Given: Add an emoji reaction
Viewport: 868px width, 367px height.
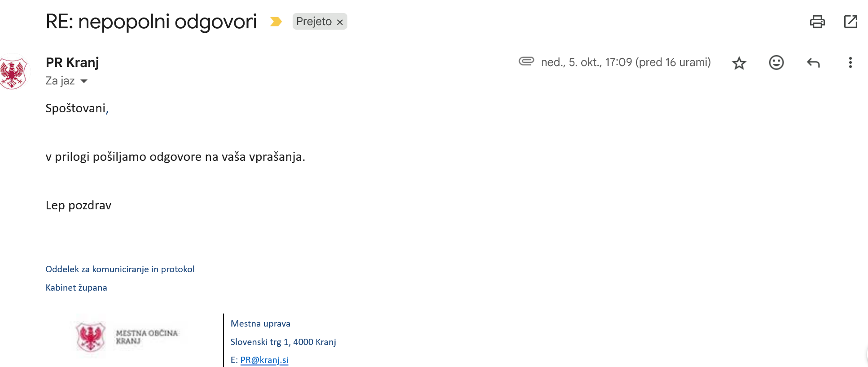Looking at the screenshot, I should pos(776,62).
